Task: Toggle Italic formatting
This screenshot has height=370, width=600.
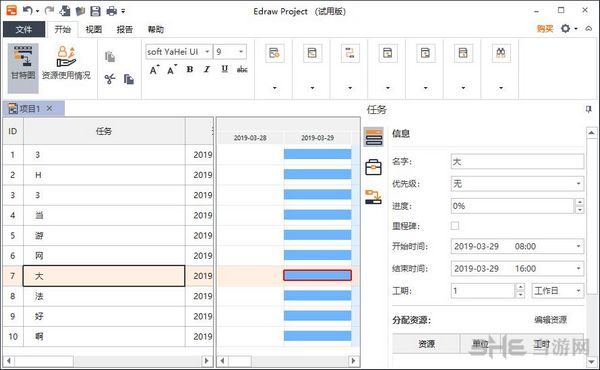Action: 207,69
